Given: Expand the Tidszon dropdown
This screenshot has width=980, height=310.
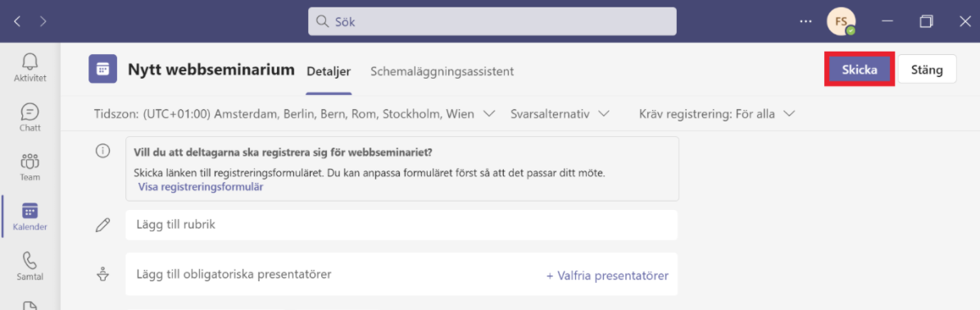Looking at the screenshot, I should (295, 114).
